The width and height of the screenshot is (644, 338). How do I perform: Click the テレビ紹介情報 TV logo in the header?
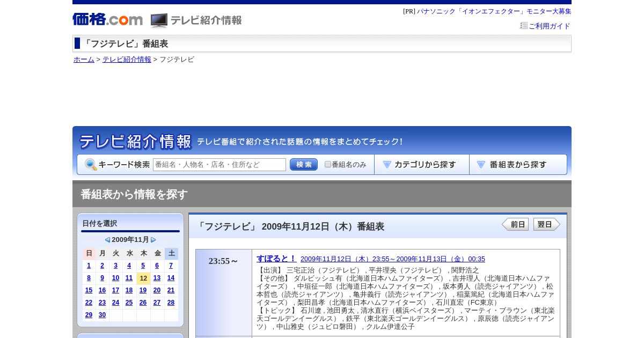point(196,20)
